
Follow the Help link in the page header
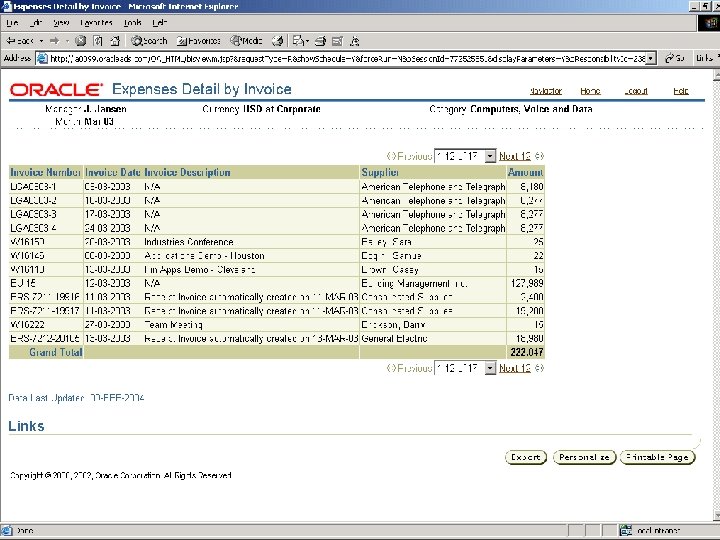click(681, 91)
